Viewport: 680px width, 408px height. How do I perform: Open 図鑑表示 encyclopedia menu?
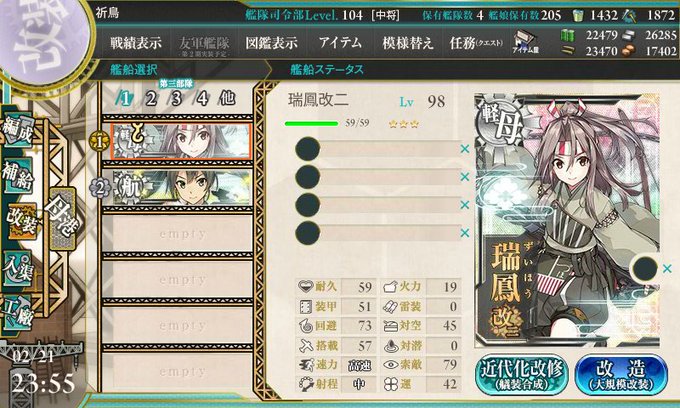pyautogui.click(x=271, y=43)
